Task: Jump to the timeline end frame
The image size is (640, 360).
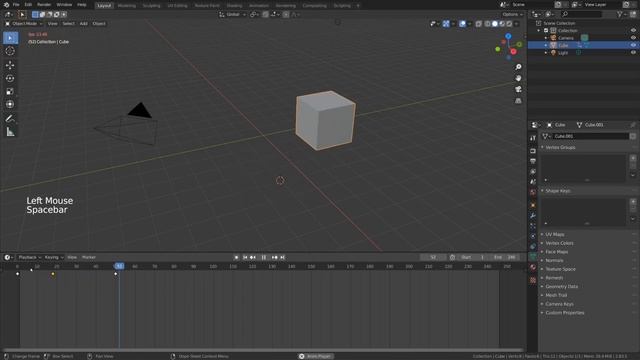Action: point(282,258)
